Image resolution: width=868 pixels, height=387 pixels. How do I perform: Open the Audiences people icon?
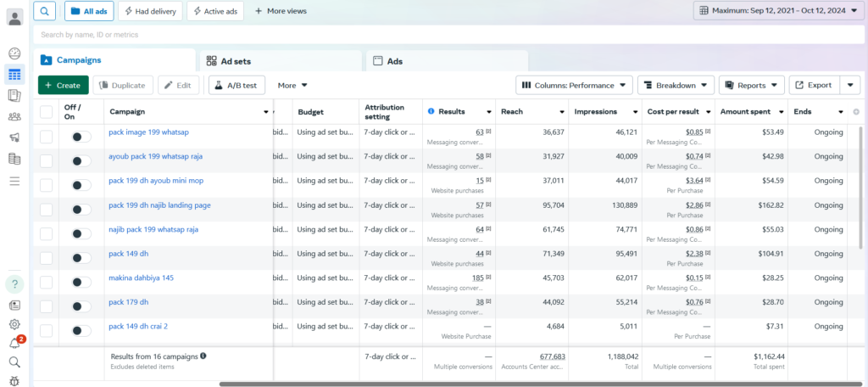[x=15, y=116]
